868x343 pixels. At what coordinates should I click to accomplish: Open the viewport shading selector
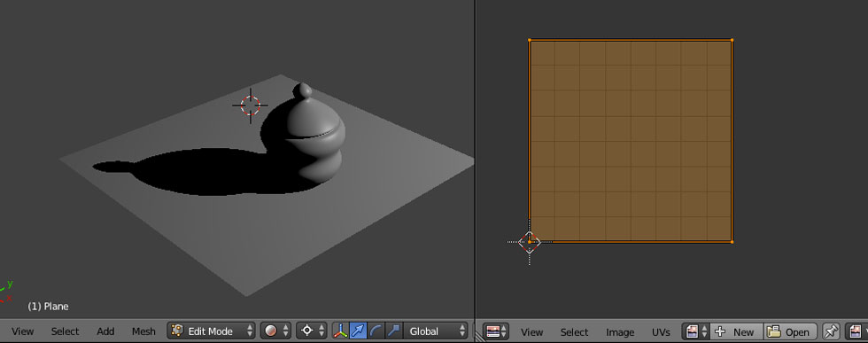275,331
